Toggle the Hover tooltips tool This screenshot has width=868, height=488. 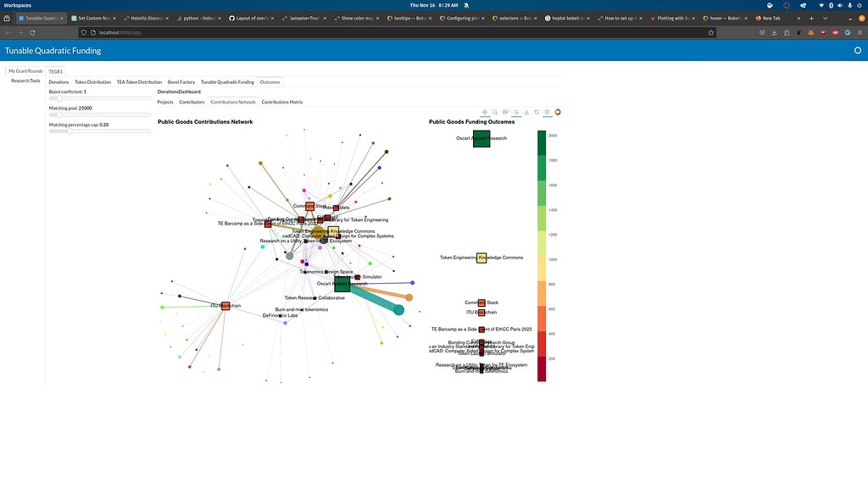point(547,112)
